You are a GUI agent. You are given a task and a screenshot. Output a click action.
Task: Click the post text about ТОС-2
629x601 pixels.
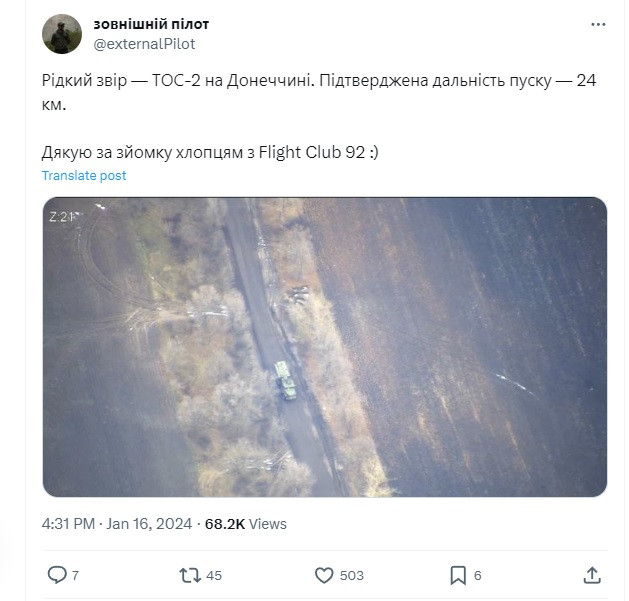(319, 92)
